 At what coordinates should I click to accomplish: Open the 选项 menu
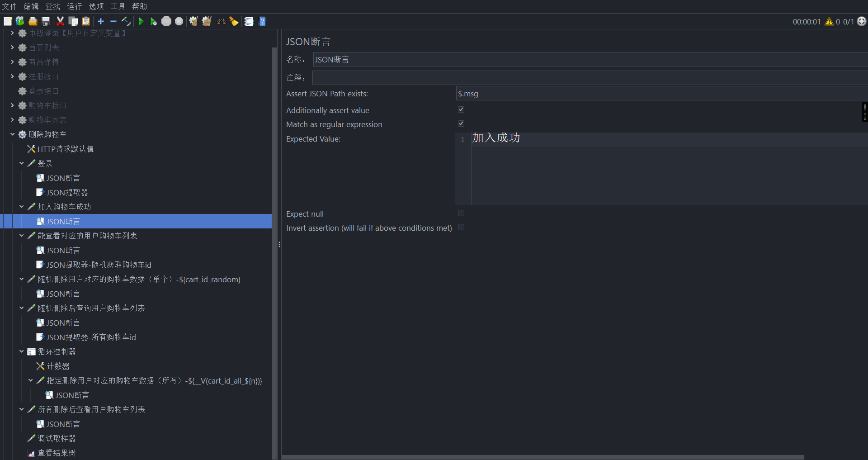(96, 6)
